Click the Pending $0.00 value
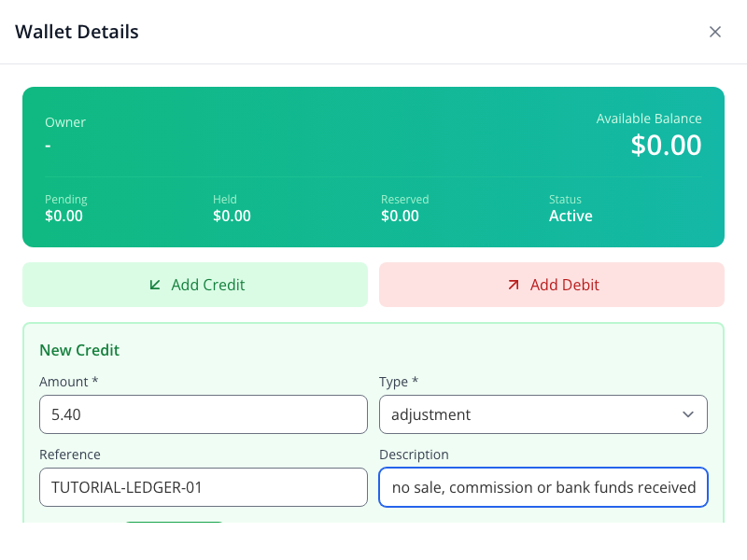This screenshot has height=560, width=747. click(63, 216)
